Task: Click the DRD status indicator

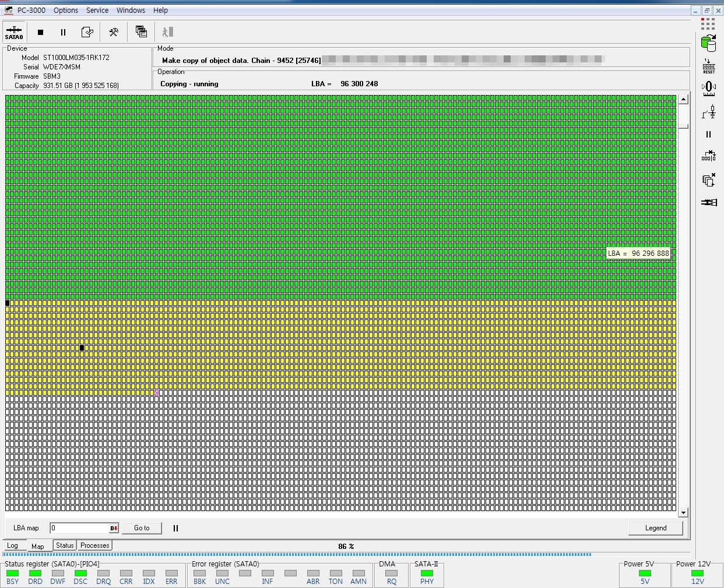Action: click(35, 573)
